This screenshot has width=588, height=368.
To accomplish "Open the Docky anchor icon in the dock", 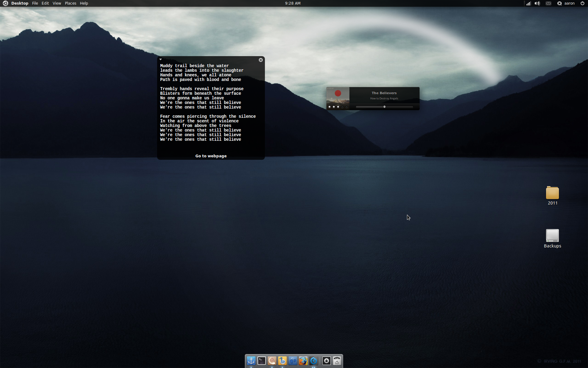I will point(251,361).
